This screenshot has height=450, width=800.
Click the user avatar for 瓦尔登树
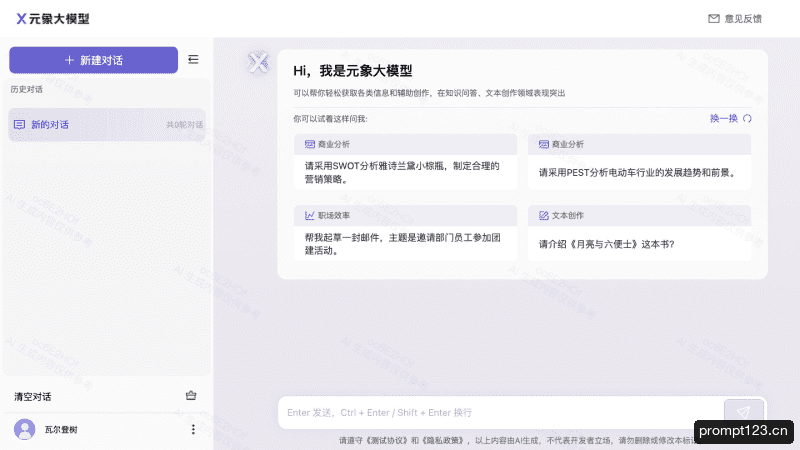tap(24, 429)
